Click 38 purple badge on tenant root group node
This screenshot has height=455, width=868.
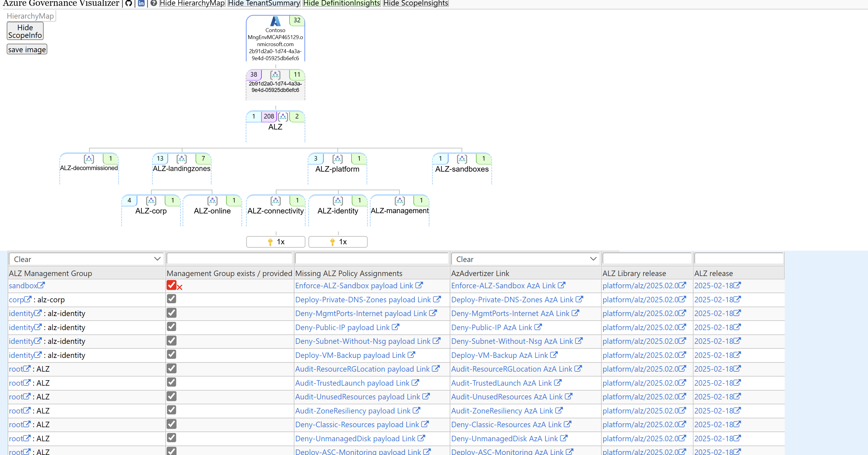(x=254, y=75)
